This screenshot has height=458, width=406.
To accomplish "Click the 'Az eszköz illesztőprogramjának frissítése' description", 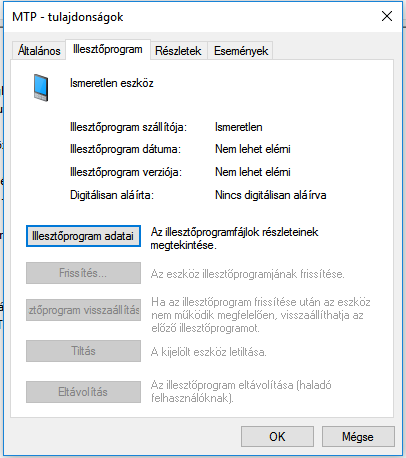I will [x=247, y=274].
